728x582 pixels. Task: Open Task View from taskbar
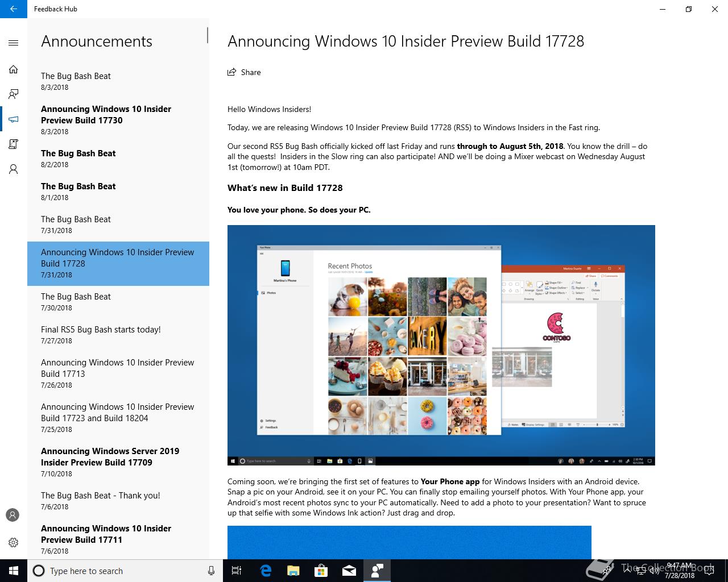point(237,571)
